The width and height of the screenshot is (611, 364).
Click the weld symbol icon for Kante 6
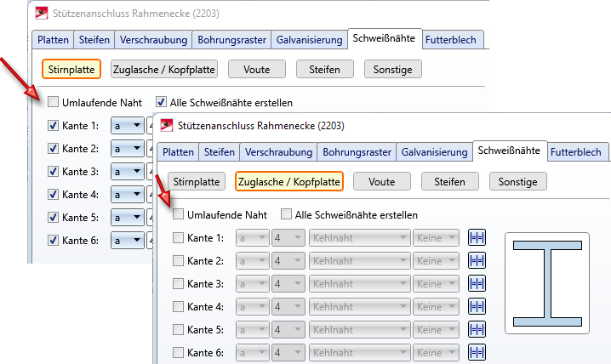tap(477, 353)
